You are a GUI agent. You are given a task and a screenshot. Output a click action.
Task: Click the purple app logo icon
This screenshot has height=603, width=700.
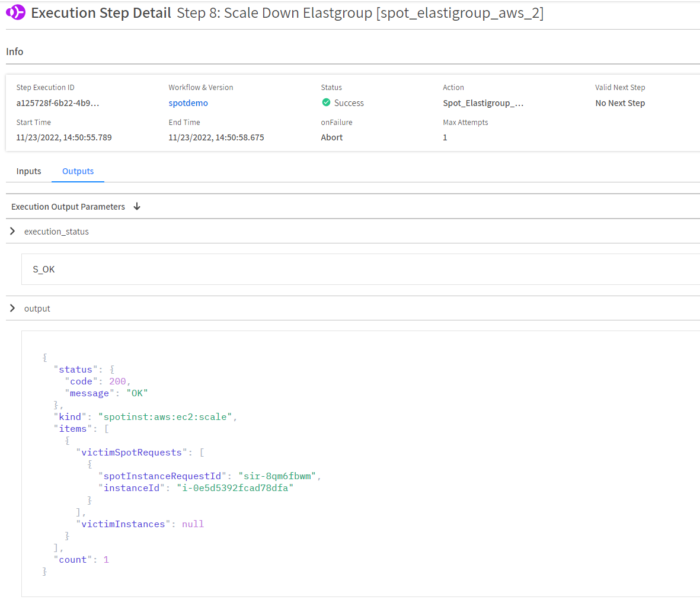tap(15, 12)
